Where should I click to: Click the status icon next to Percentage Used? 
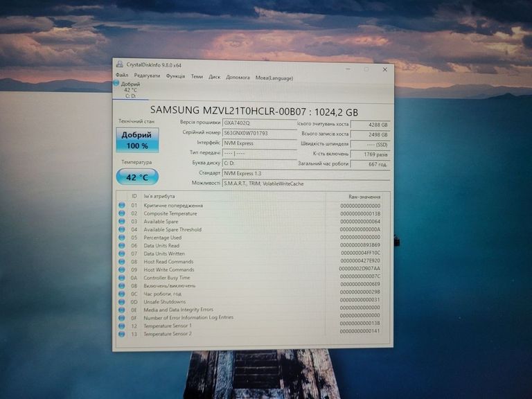click(122, 238)
